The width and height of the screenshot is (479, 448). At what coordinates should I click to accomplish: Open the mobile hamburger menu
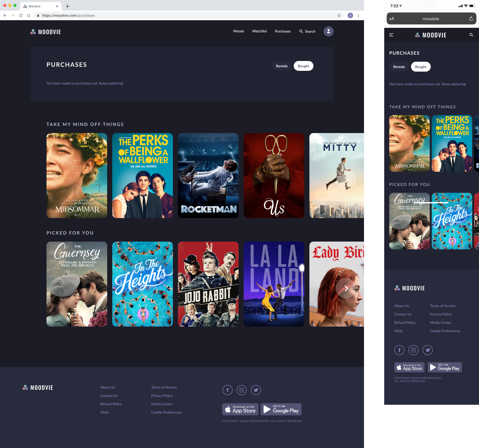pyautogui.click(x=391, y=35)
